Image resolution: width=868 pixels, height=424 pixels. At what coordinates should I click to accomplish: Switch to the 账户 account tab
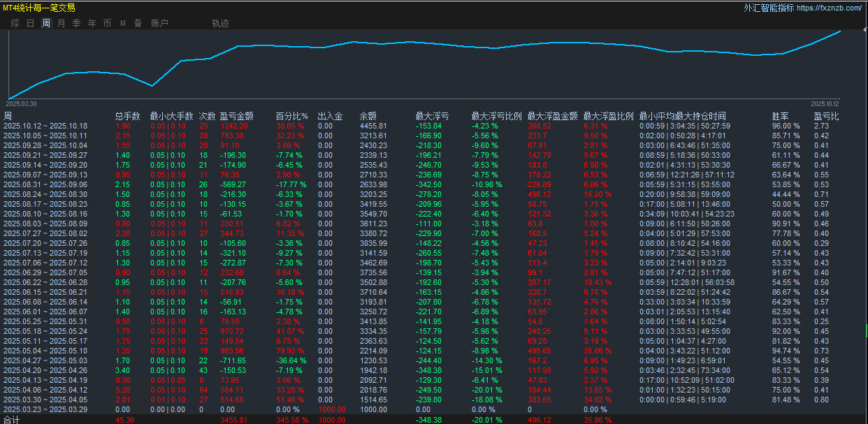click(159, 23)
